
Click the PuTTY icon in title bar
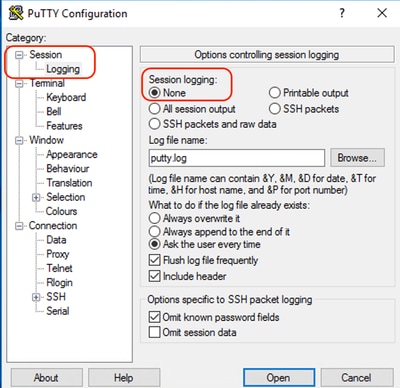pyautogui.click(x=16, y=13)
